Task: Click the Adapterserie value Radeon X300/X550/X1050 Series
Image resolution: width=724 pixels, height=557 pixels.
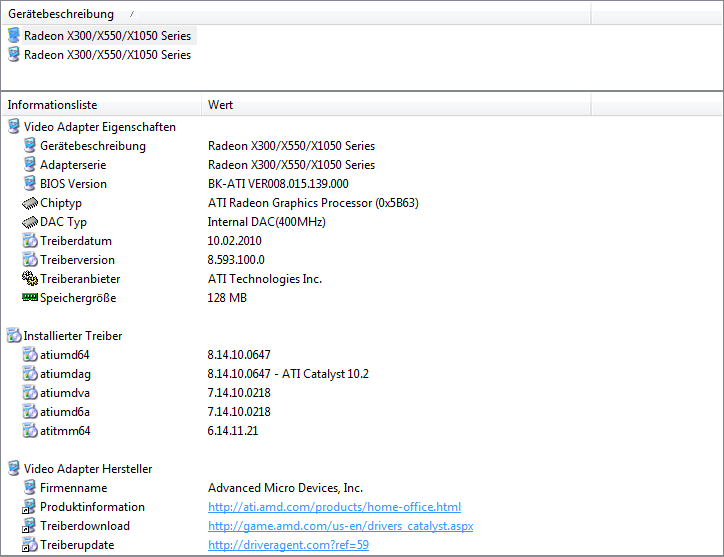Action: click(291, 164)
